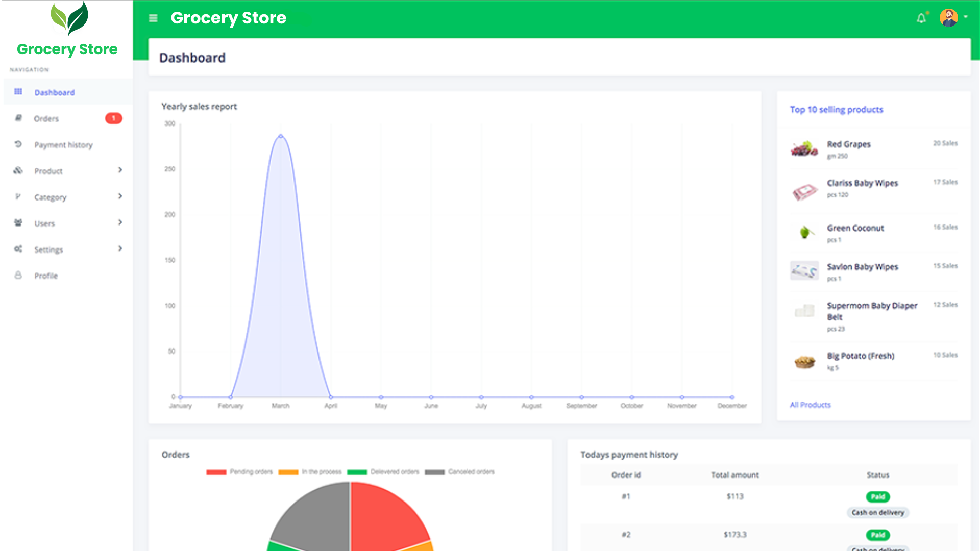This screenshot has height=551, width=980.
Task: Click Cash on delivery tag for #1
Action: coord(878,512)
